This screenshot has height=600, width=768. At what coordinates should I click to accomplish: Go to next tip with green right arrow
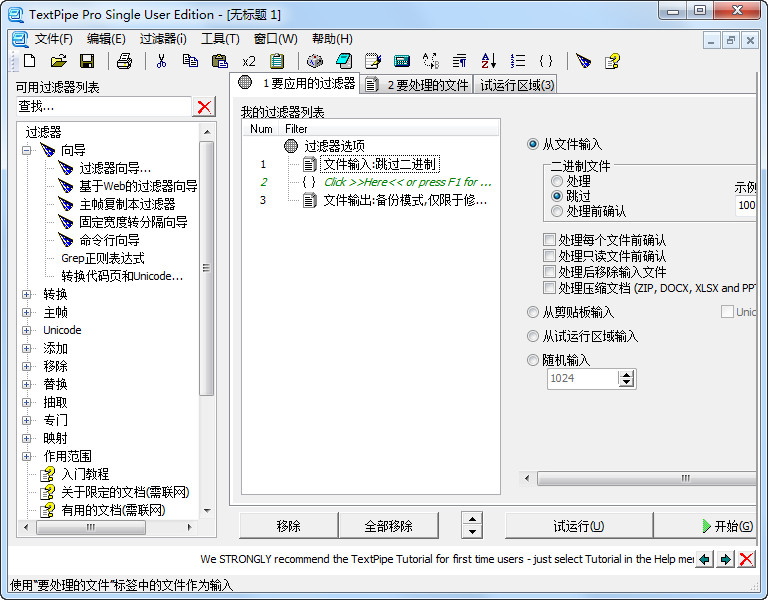[x=725, y=559]
